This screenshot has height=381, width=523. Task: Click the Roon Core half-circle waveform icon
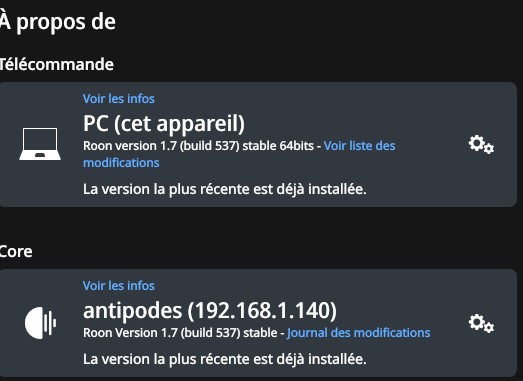[40, 323]
